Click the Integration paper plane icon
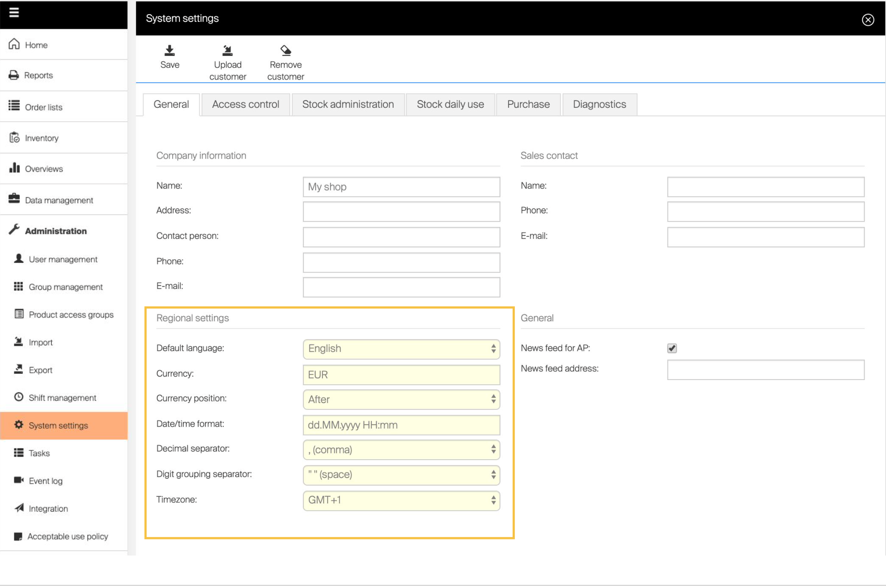Screen dimensions: 886x588 (19, 508)
